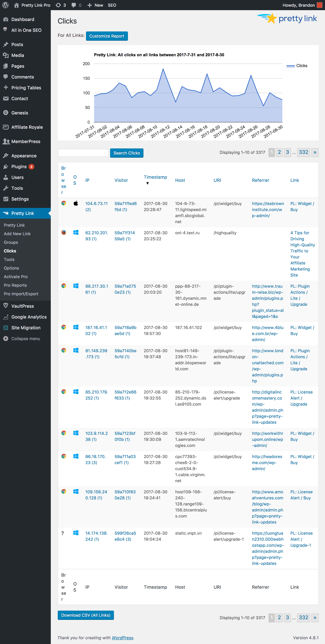This screenshot has width=325, height=644.
Task: Sort table by Referrer column header
Action: coord(260,180)
